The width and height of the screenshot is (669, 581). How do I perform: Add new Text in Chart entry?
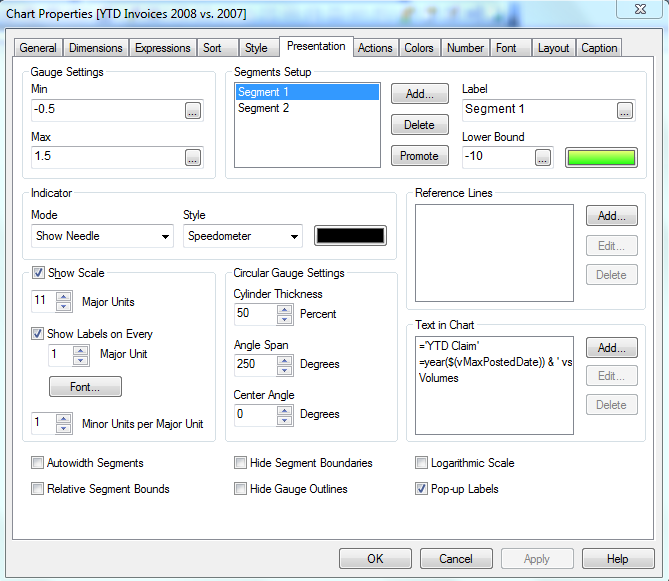612,348
